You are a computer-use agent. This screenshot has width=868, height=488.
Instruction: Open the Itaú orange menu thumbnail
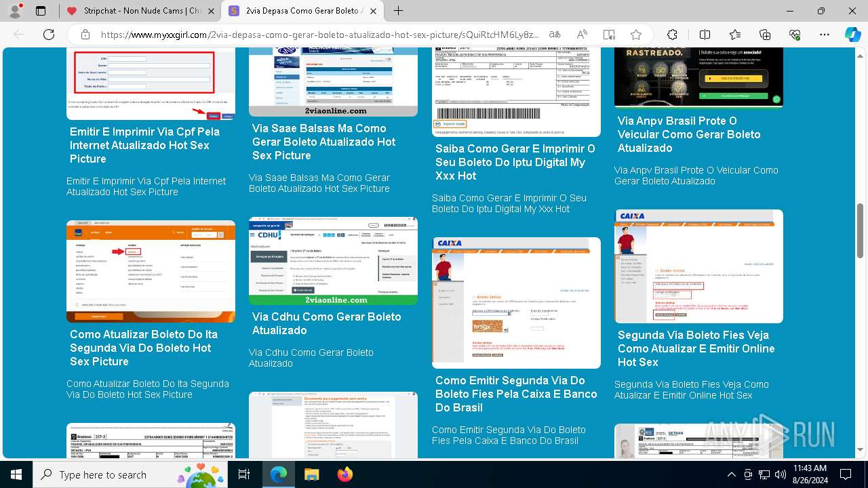[151, 271]
